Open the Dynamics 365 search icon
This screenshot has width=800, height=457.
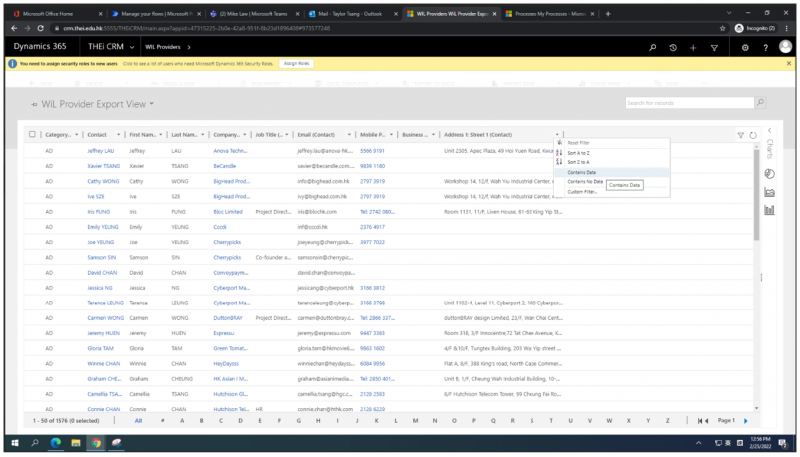coord(653,47)
